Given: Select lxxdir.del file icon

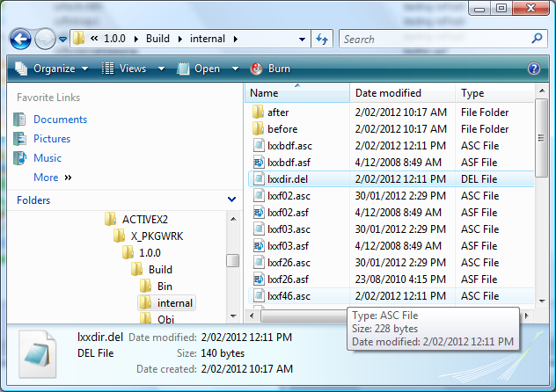Looking at the screenshot, I should click(259, 178).
